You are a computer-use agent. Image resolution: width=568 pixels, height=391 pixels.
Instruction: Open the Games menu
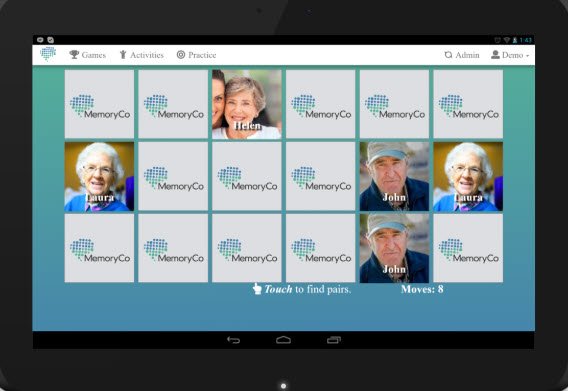pos(88,55)
